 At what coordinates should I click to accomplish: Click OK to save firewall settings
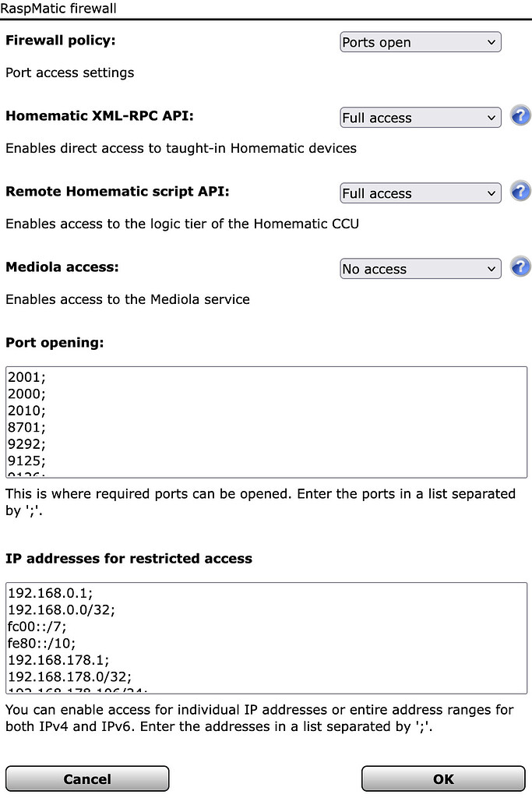click(442, 778)
